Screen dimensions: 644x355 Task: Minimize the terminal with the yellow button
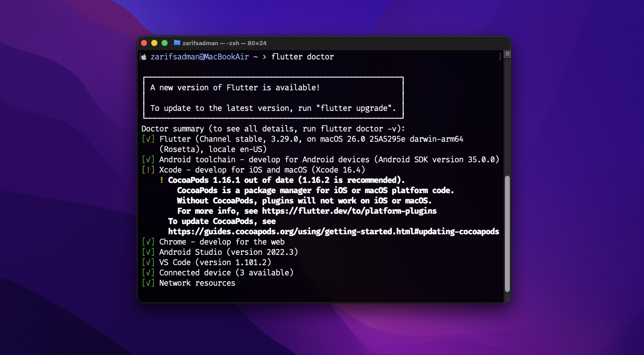[x=154, y=43]
